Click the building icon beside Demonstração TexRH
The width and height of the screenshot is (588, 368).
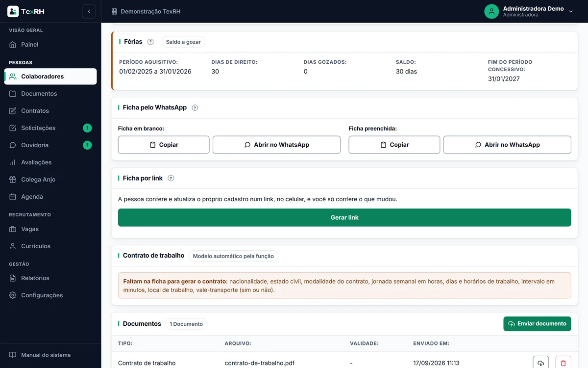click(114, 11)
